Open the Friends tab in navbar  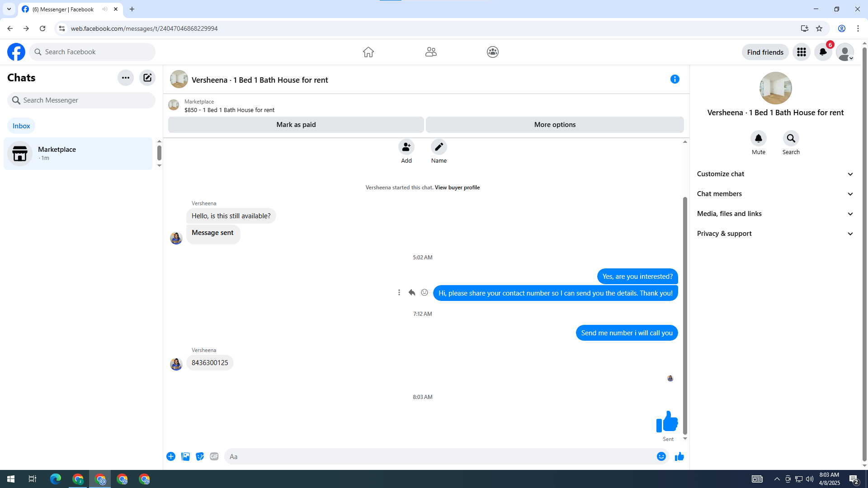click(430, 52)
